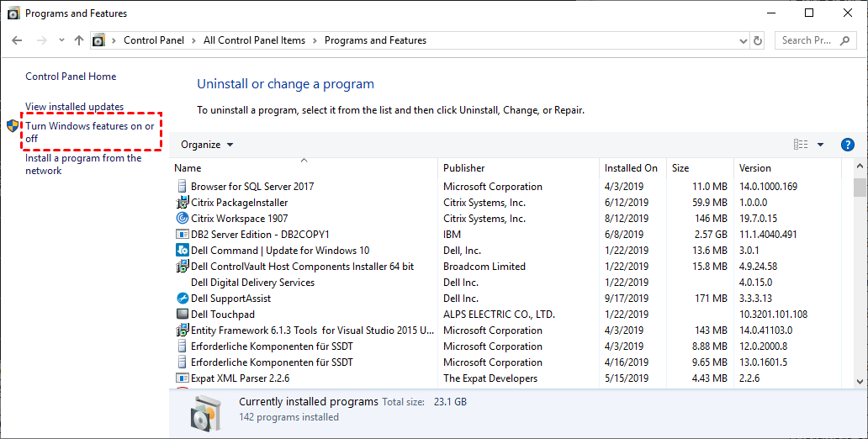The width and height of the screenshot is (868, 439).
Task: Click the DB2 Server Edition icon
Action: [x=183, y=235]
